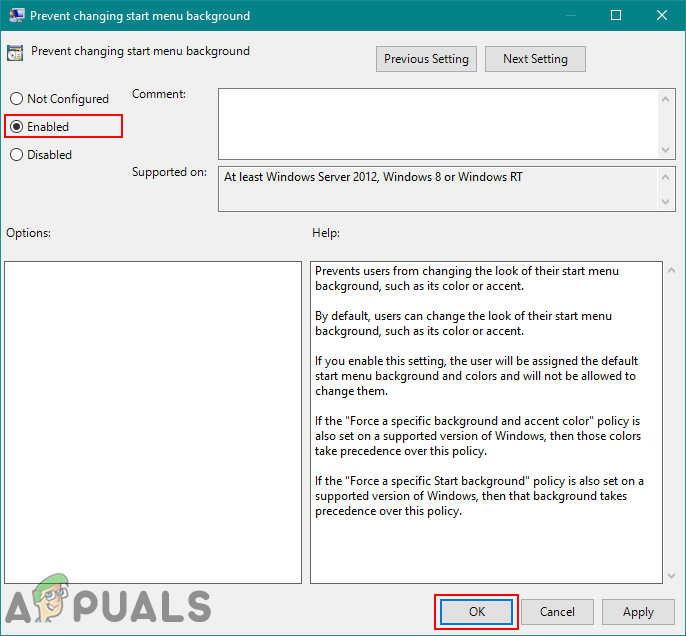Click the Options: label
686x636 pixels.
(x=28, y=233)
